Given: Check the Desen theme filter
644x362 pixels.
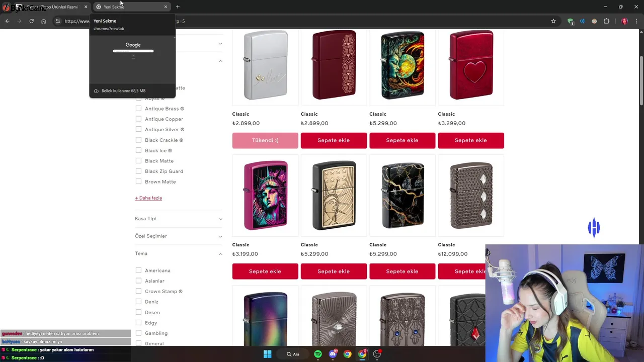Looking at the screenshot, I should click(x=138, y=312).
